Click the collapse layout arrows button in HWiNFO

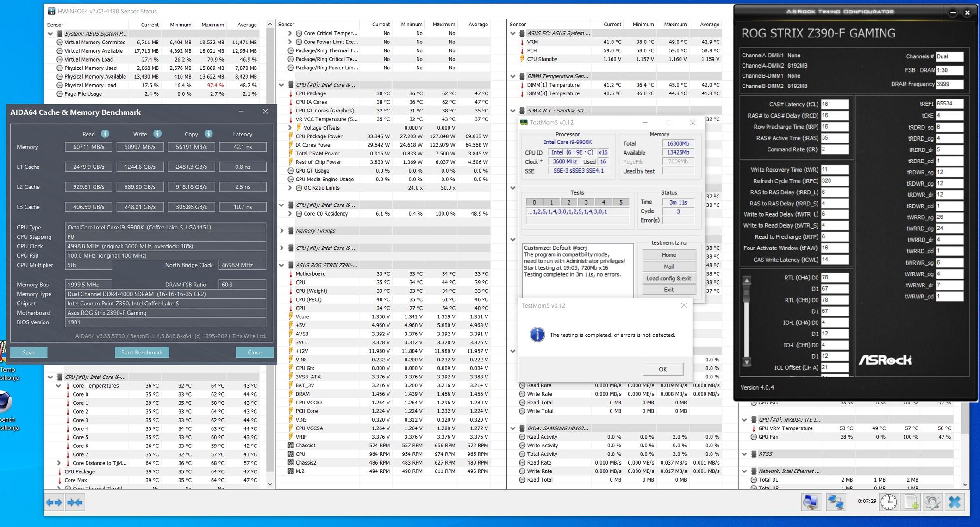75,502
